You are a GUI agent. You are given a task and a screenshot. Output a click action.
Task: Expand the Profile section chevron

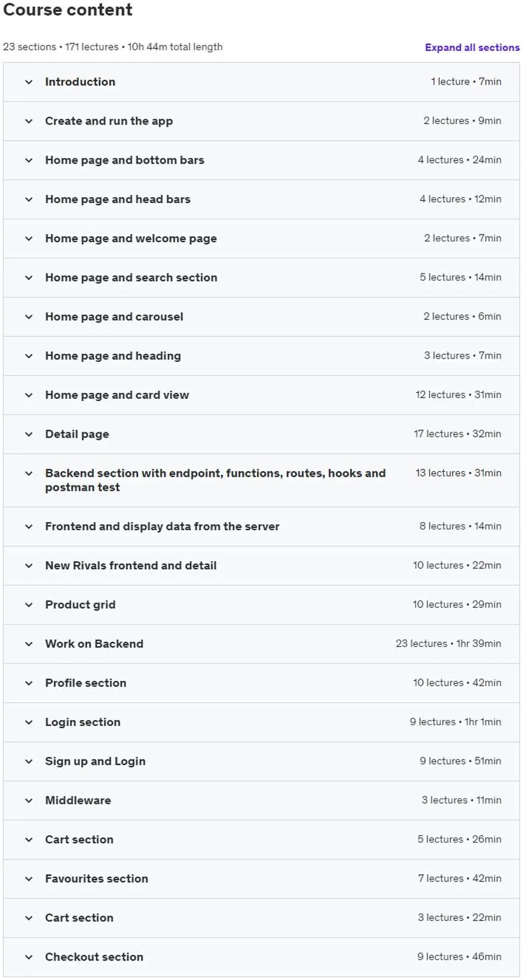29,683
